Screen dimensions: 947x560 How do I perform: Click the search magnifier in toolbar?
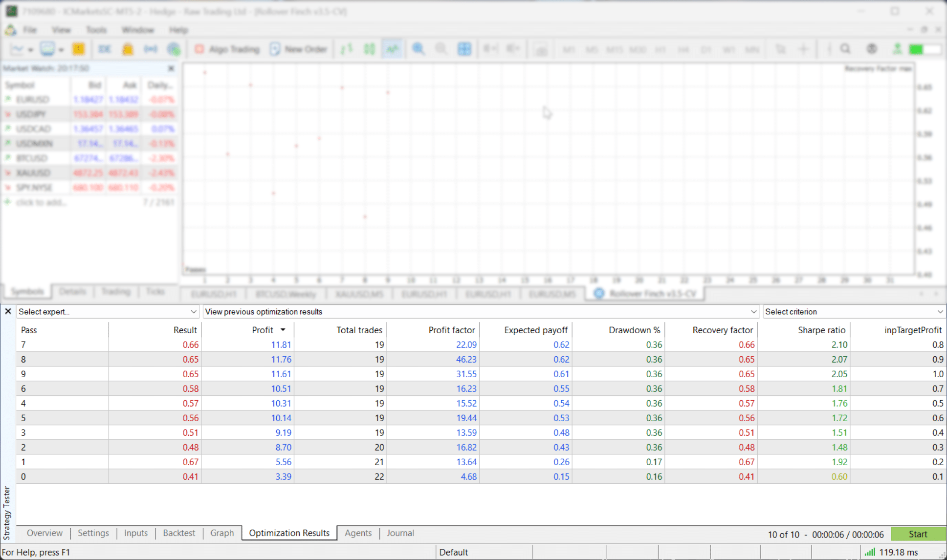tap(845, 49)
